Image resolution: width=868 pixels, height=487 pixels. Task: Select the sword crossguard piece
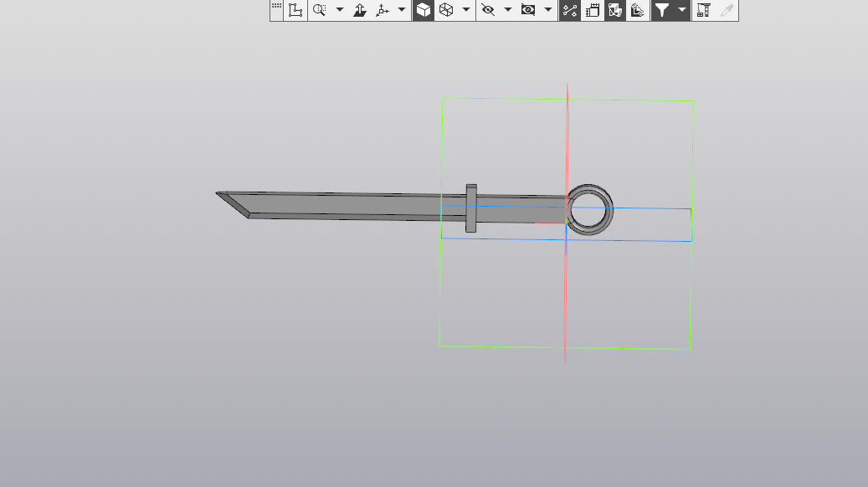pos(471,208)
